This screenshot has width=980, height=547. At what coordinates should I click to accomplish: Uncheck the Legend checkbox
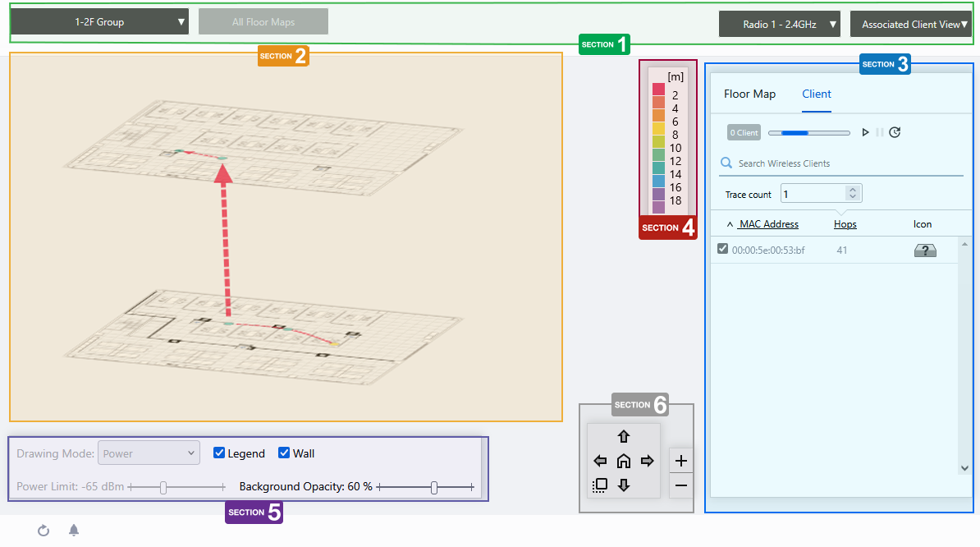pos(219,453)
